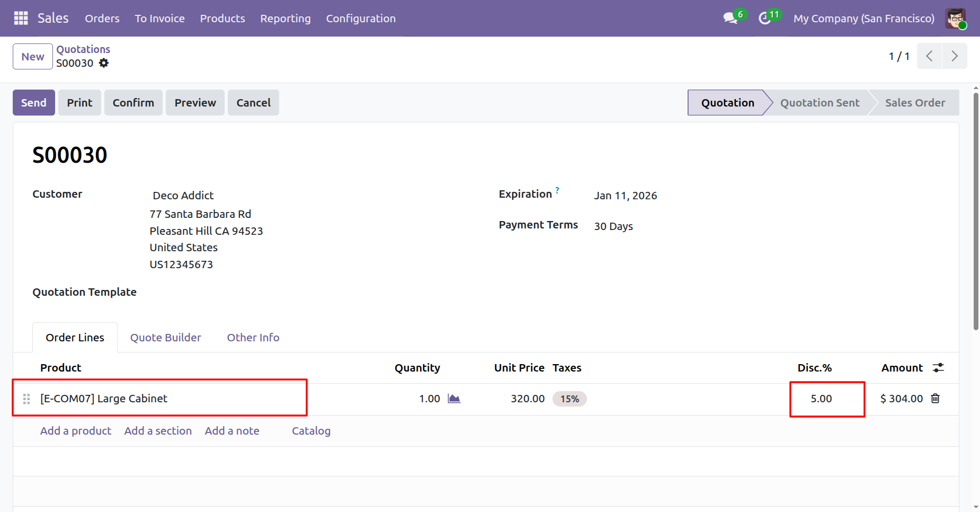980x512 pixels.
Task: Click the user avatar in top bar
Action: [x=955, y=19]
